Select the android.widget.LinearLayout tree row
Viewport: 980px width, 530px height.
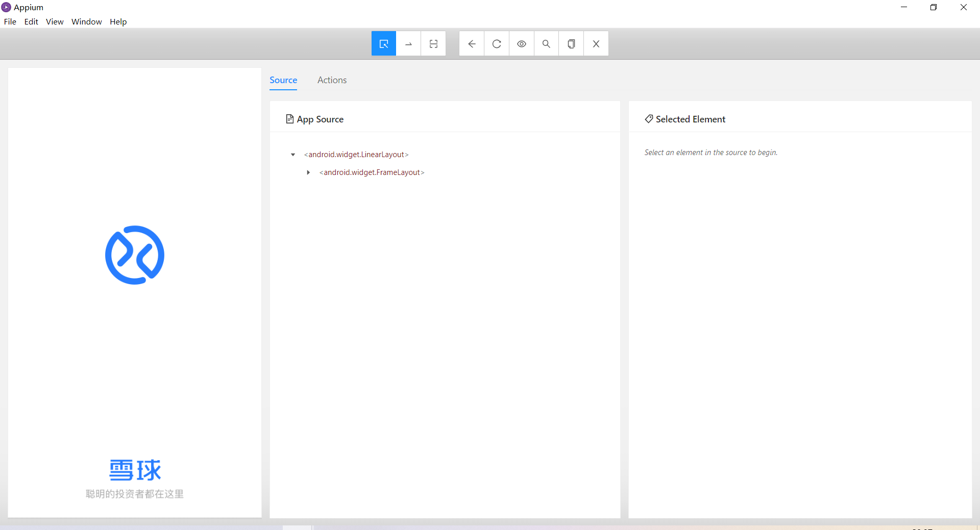(x=356, y=155)
